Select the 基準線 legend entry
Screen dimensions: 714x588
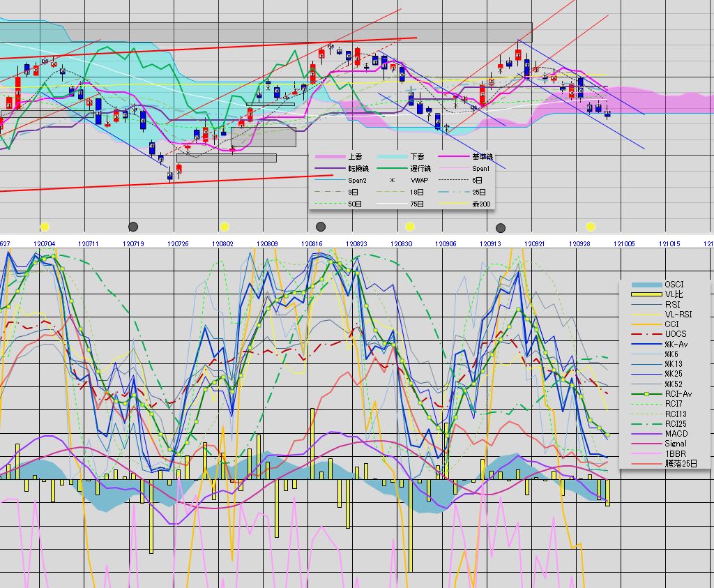pos(483,157)
